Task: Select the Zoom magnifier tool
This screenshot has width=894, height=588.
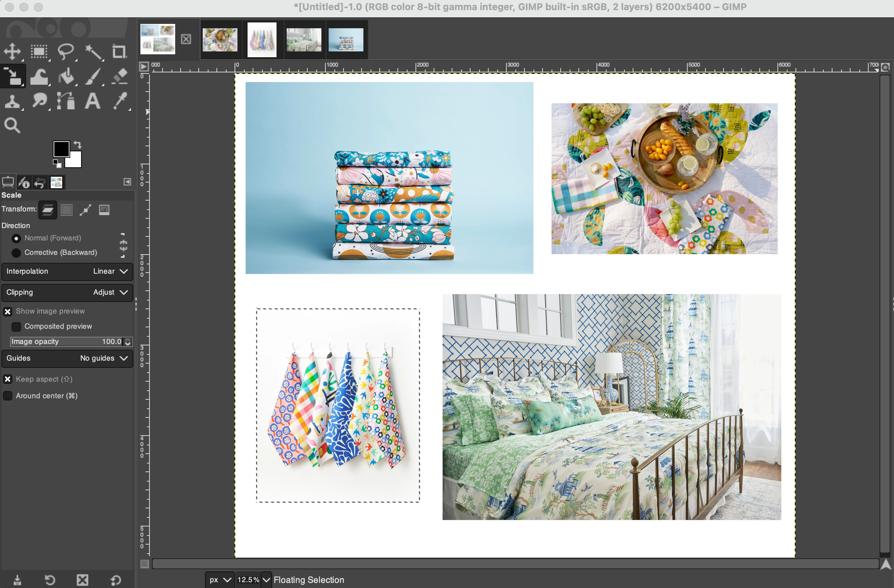Action: [12, 126]
